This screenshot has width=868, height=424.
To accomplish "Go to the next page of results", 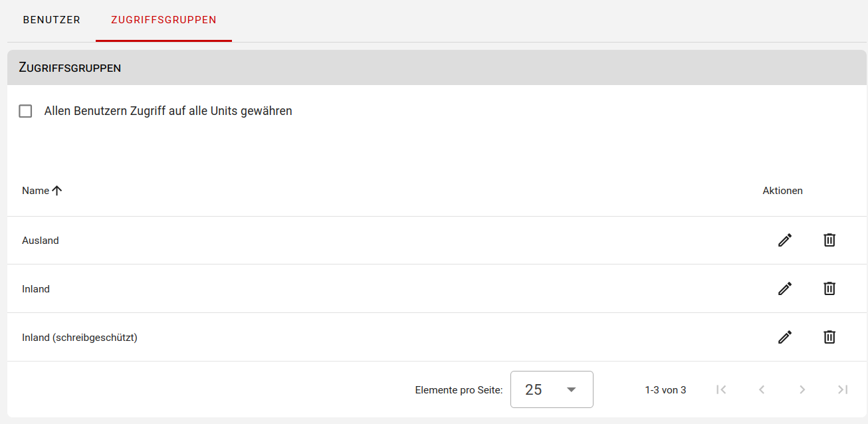I will 802,389.
